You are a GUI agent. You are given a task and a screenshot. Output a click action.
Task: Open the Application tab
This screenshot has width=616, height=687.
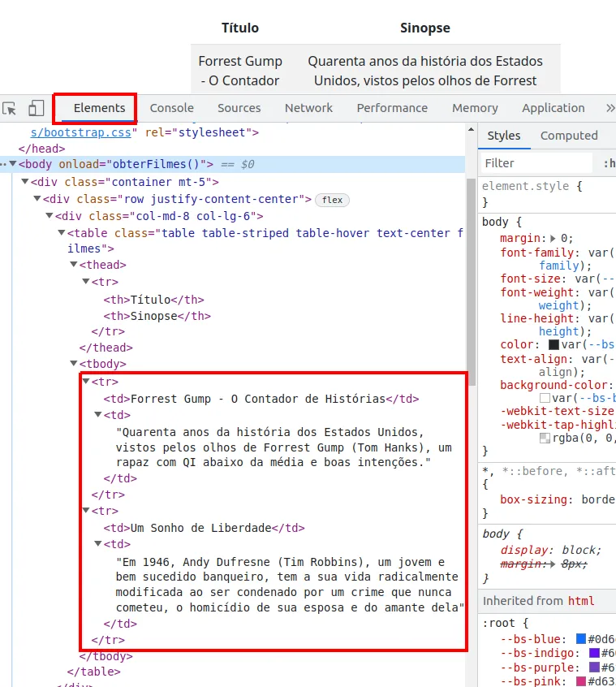tap(554, 108)
